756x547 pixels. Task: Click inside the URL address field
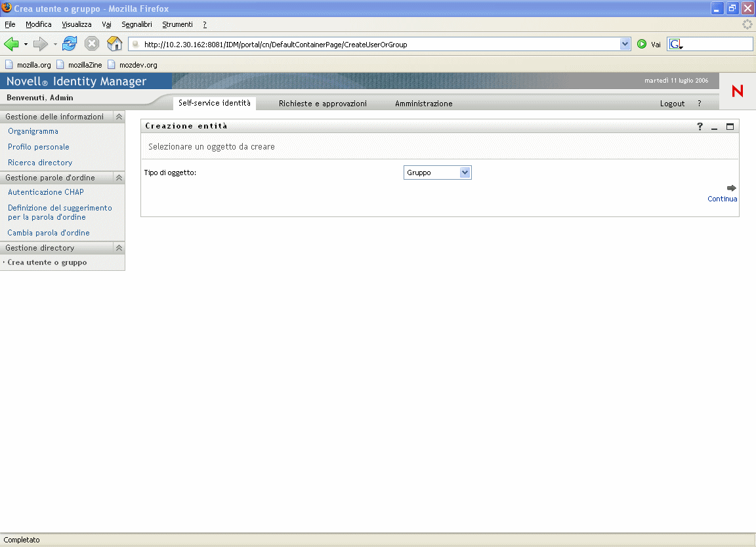coord(381,45)
